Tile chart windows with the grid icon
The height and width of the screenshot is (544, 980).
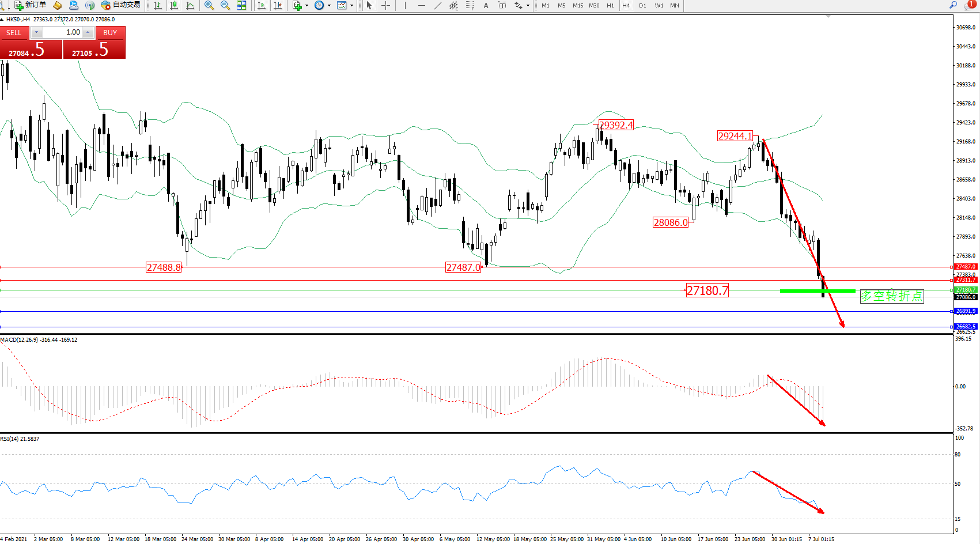tap(241, 5)
